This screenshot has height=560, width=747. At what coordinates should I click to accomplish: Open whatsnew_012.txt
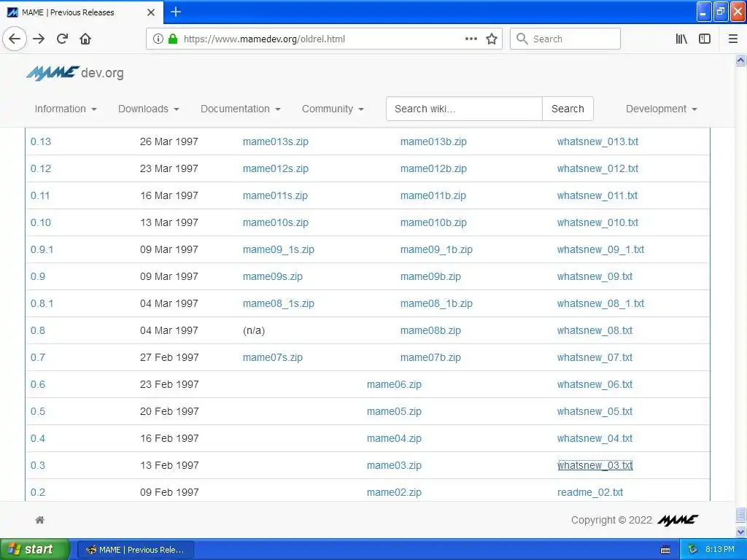(597, 168)
